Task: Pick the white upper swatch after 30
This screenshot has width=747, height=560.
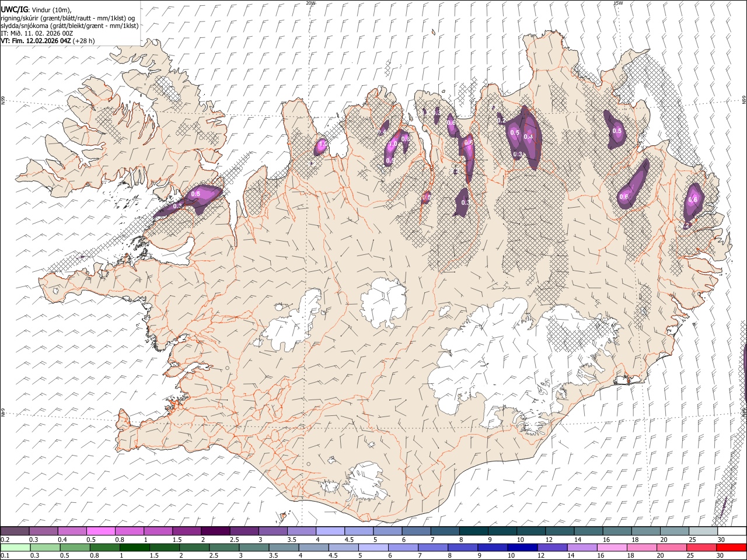Action: (x=731, y=531)
